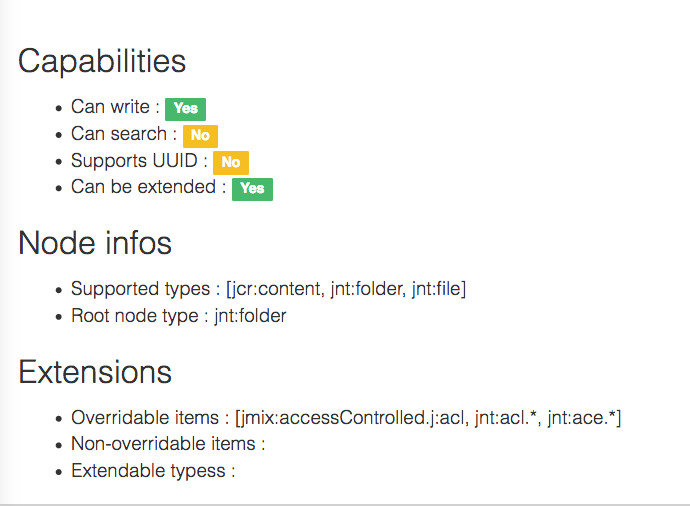The image size is (690, 506).
Task: Click jcr:content in supported types list
Action: (x=276, y=289)
